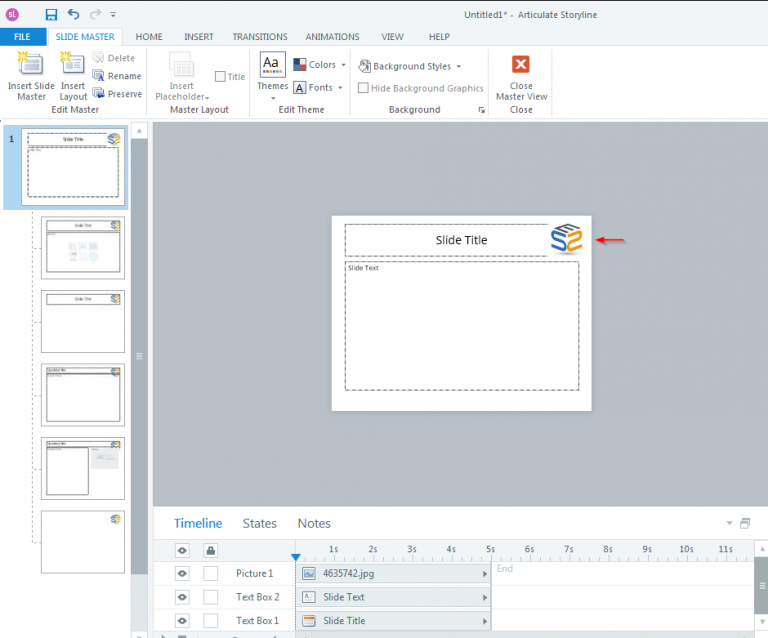Click the Save icon in quick access toolbar

[51, 15]
